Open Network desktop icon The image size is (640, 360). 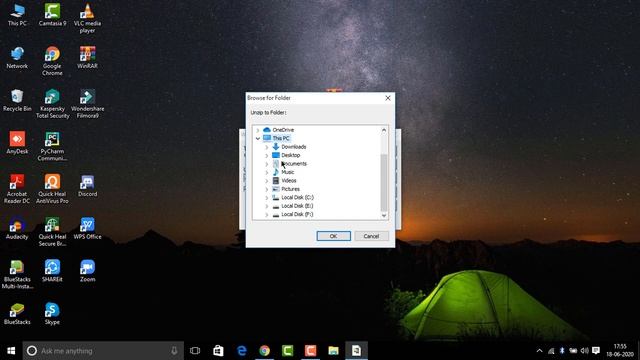[x=17, y=58]
